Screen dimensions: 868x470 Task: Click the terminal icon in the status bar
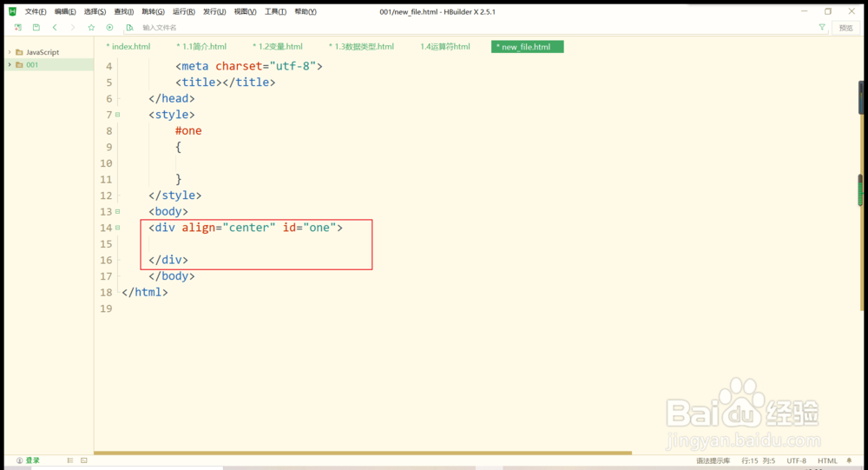83,460
